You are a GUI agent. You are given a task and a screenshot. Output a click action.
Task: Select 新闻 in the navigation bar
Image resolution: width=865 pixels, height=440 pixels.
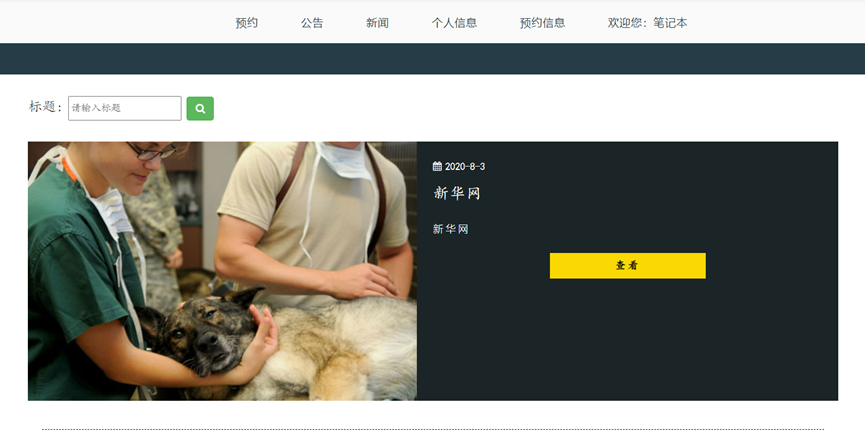[x=377, y=23]
